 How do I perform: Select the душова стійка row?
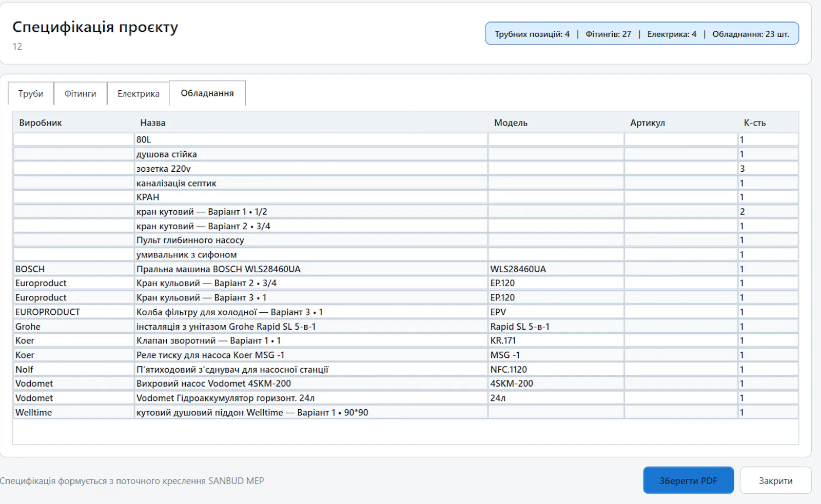pos(406,154)
